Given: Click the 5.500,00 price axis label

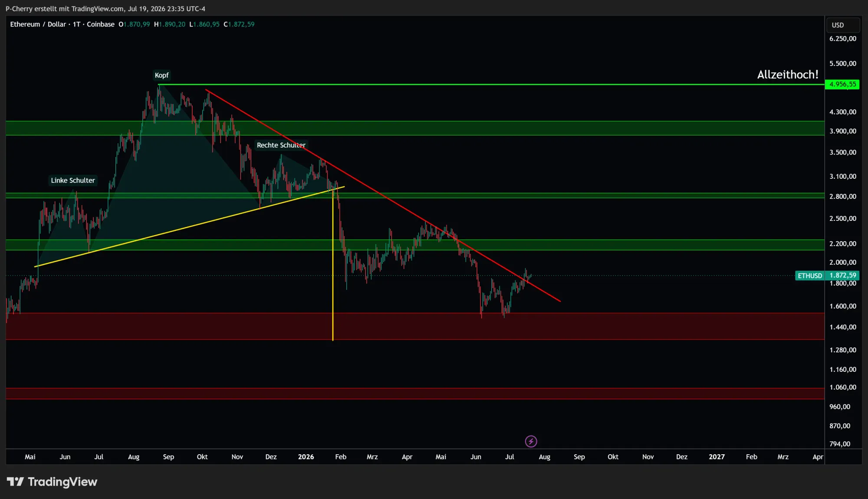Looking at the screenshot, I should (842, 63).
